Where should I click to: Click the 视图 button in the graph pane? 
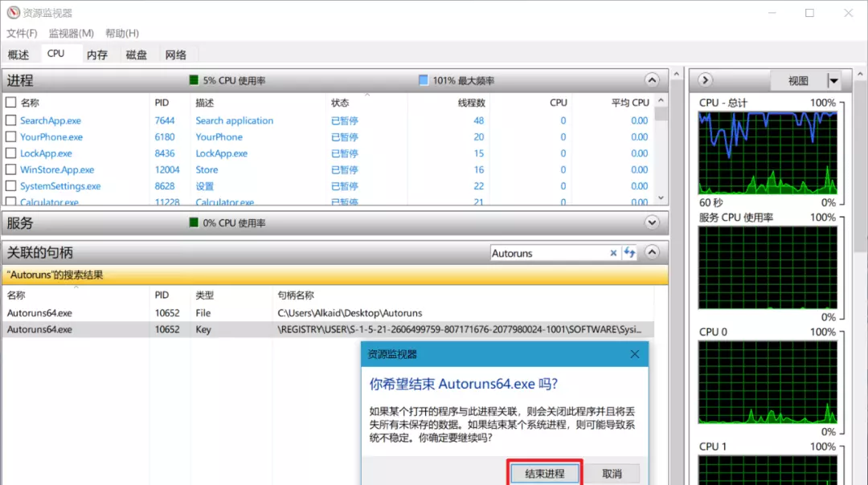click(798, 81)
